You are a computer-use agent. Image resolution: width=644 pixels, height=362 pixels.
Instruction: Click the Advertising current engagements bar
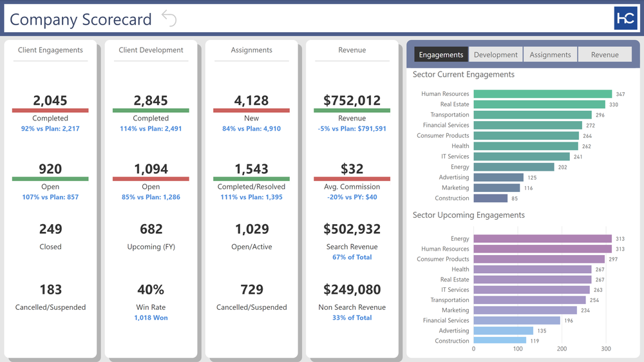click(x=498, y=178)
